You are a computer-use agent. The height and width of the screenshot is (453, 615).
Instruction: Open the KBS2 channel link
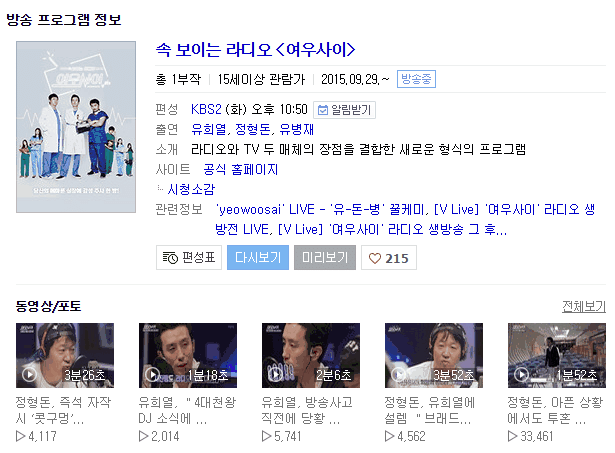pyautogui.click(x=206, y=109)
